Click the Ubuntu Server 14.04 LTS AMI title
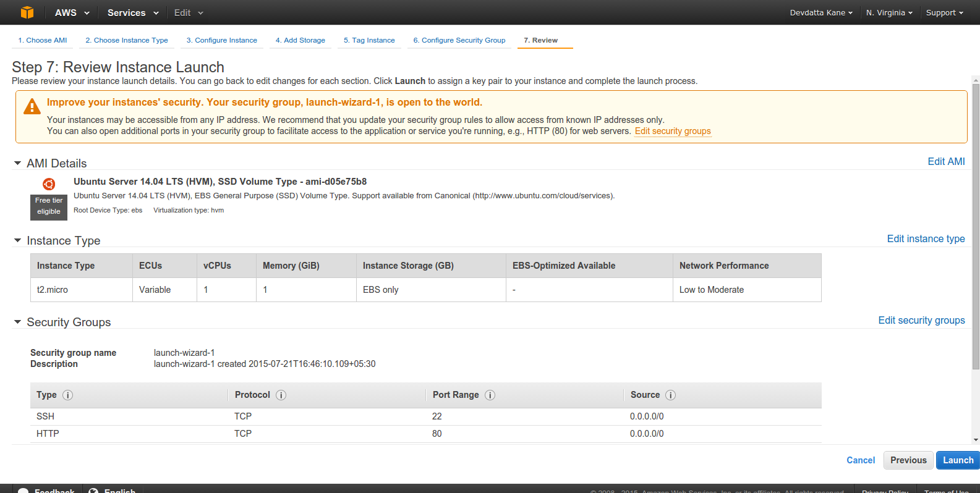The width and height of the screenshot is (980, 493). pyautogui.click(x=220, y=182)
